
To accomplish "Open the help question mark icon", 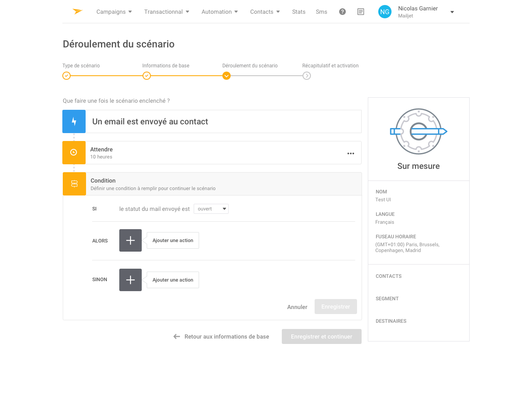I will pos(342,12).
